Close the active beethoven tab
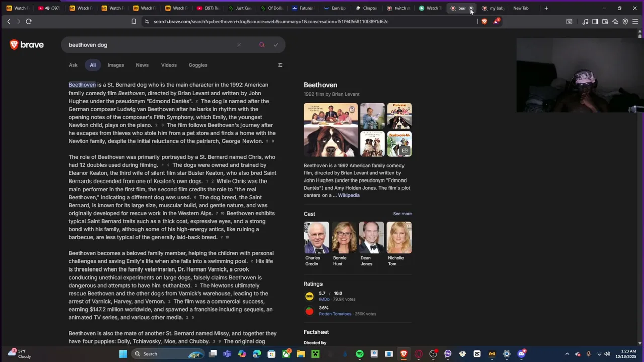Screen dimensions: 644x362 [471, 8]
